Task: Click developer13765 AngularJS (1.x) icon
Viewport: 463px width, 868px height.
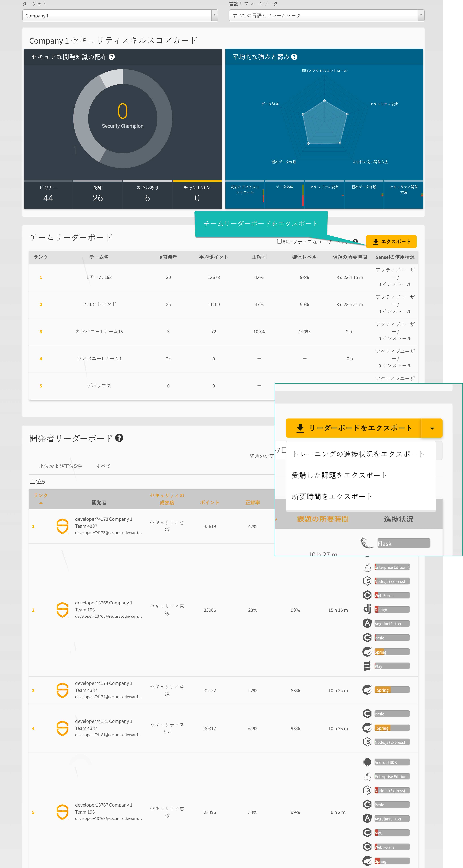Action: pos(367,623)
